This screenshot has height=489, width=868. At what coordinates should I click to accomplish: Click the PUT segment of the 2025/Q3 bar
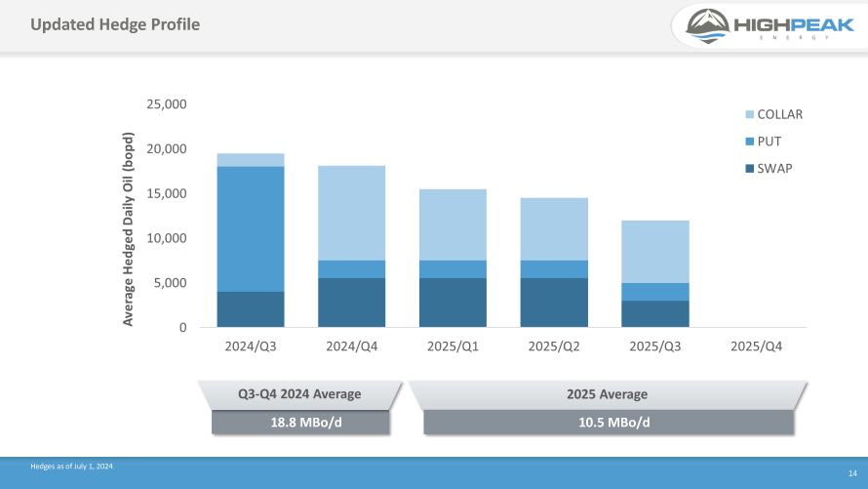coord(655,292)
